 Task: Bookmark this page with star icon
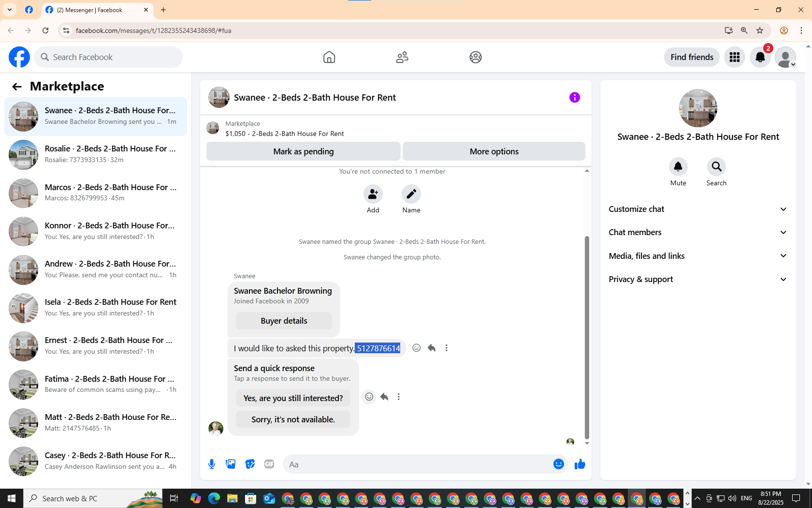(760, 30)
